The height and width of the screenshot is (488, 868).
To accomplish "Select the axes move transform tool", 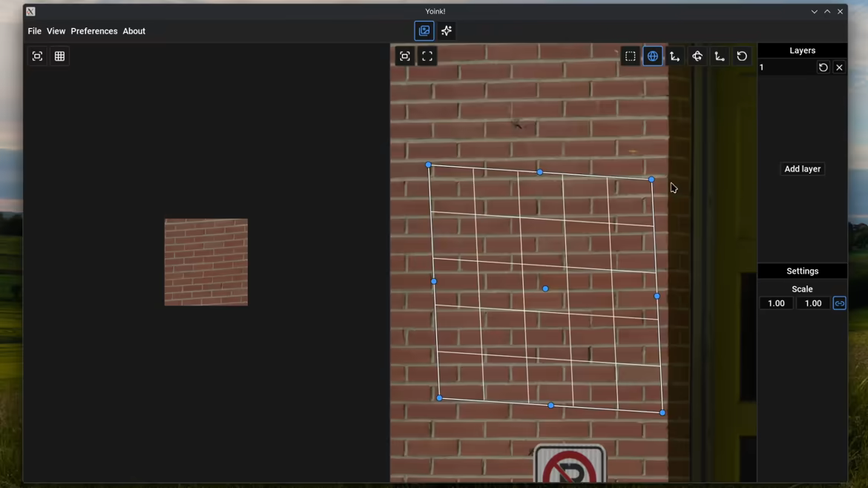I will coord(675,56).
